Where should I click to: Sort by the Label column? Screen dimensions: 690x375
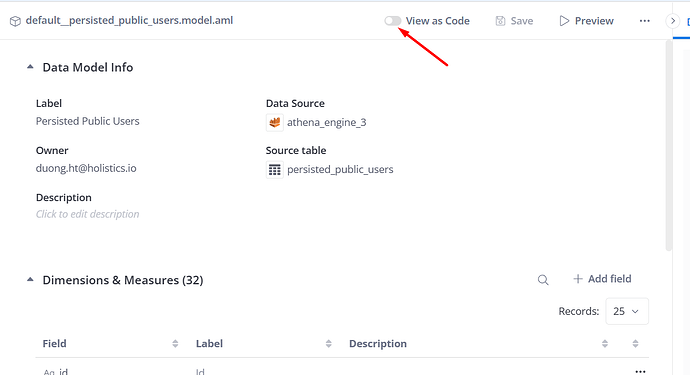[328, 344]
